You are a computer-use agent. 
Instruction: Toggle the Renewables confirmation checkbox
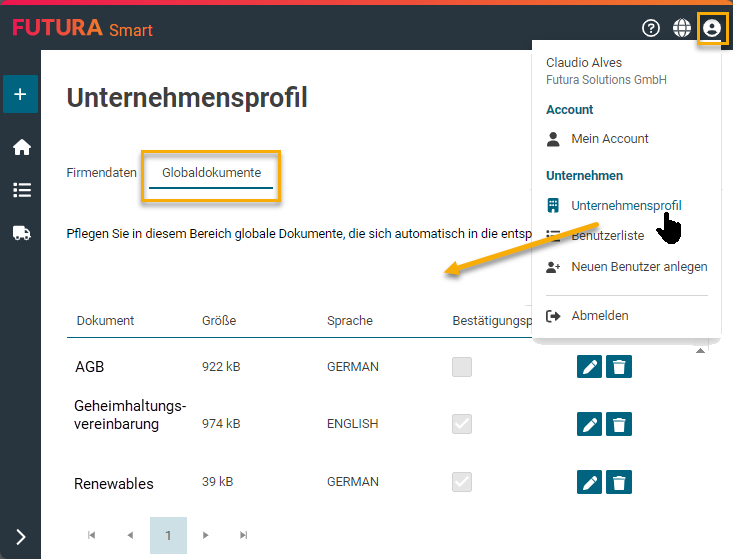[x=461, y=482]
